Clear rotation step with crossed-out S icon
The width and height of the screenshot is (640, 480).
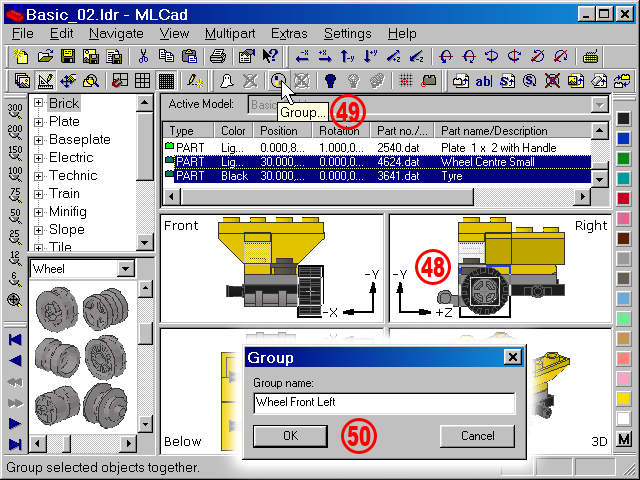point(552,80)
